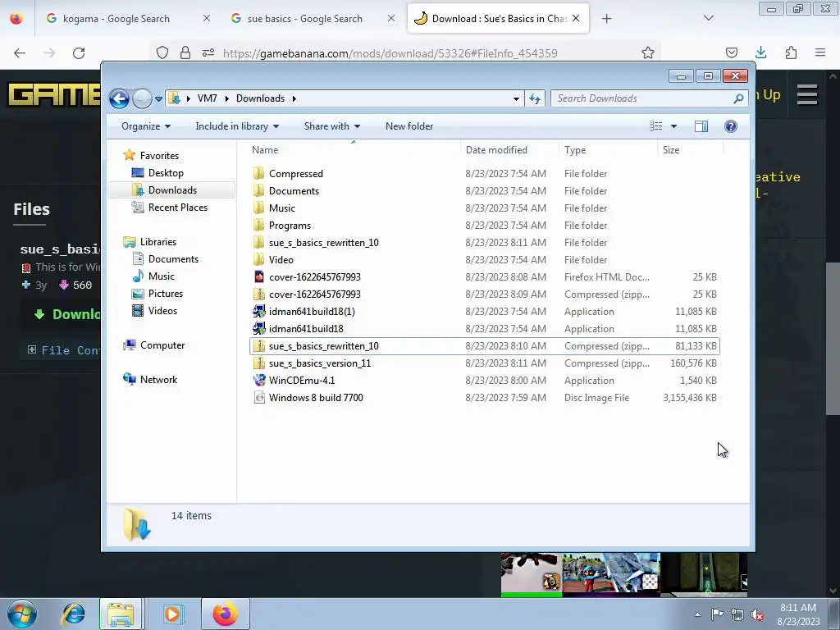
Task: Sort files by Name column header
Action: (x=265, y=150)
